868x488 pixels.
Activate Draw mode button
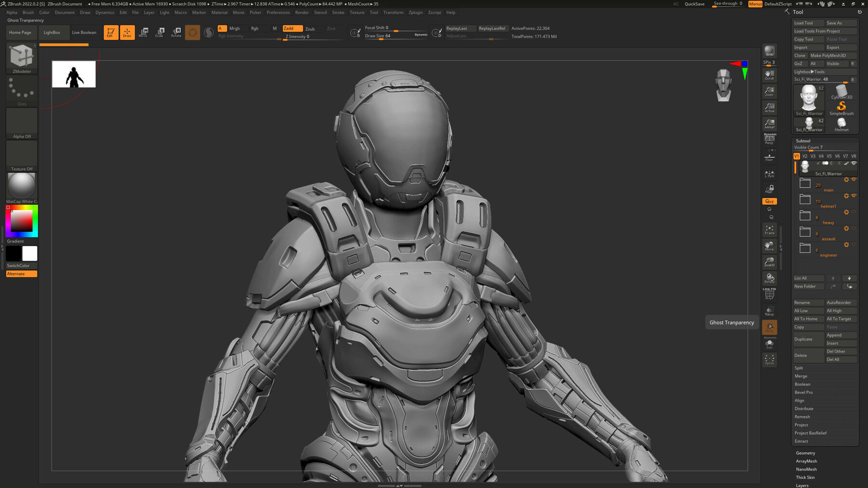click(127, 32)
